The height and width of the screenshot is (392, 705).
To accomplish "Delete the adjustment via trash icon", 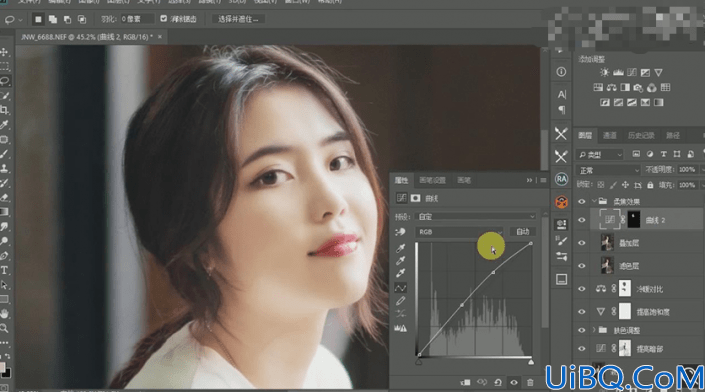I will point(530,383).
